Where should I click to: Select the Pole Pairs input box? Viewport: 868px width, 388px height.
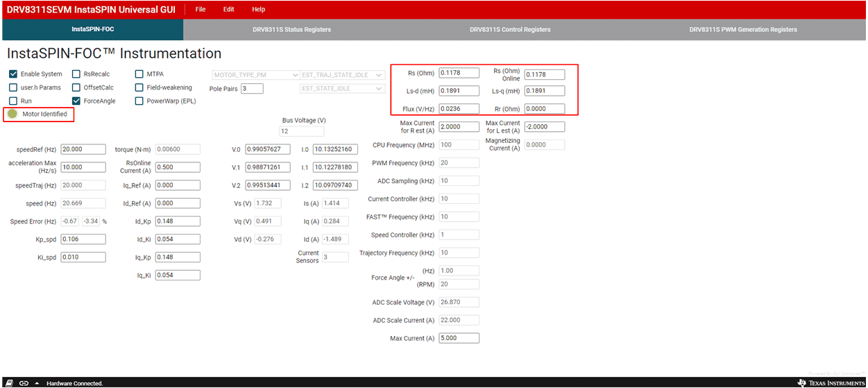tap(252, 89)
